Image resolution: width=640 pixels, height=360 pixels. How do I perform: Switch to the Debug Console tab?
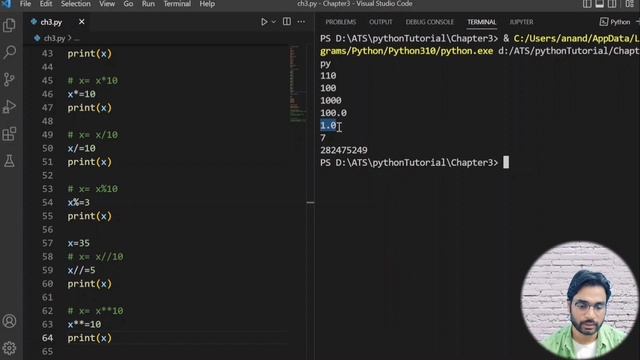(x=429, y=22)
